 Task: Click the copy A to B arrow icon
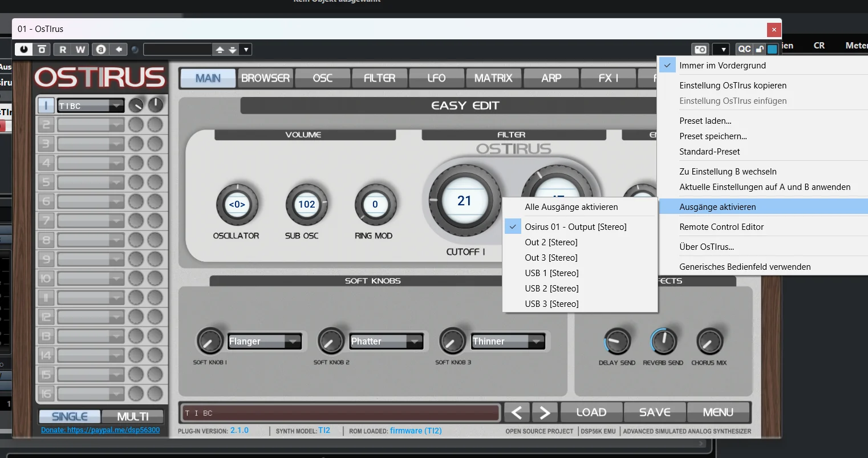point(119,50)
